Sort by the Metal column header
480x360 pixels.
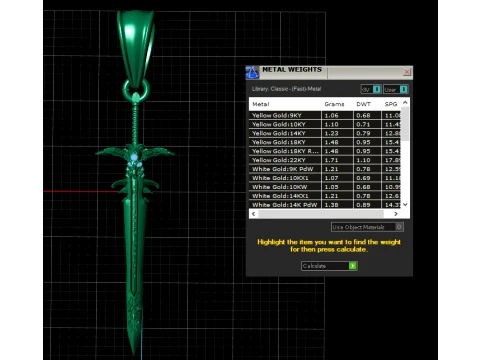[261, 104]
